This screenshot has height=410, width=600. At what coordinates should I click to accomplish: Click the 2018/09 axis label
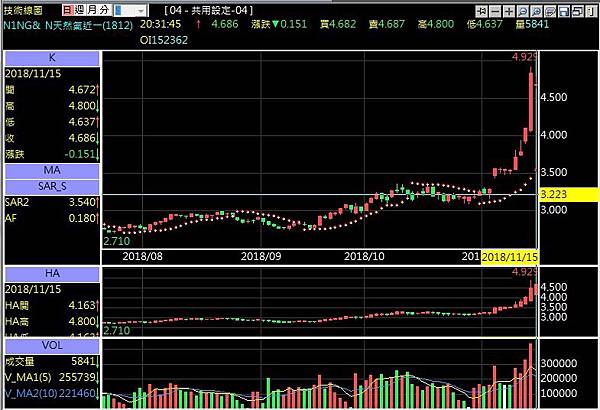pyautogui.click(x=261, y=256)
